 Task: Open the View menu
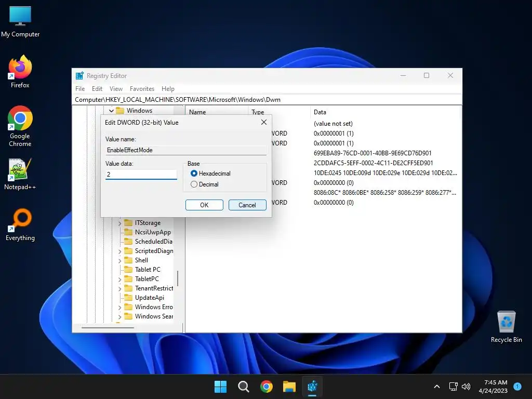tap(116, 88)
